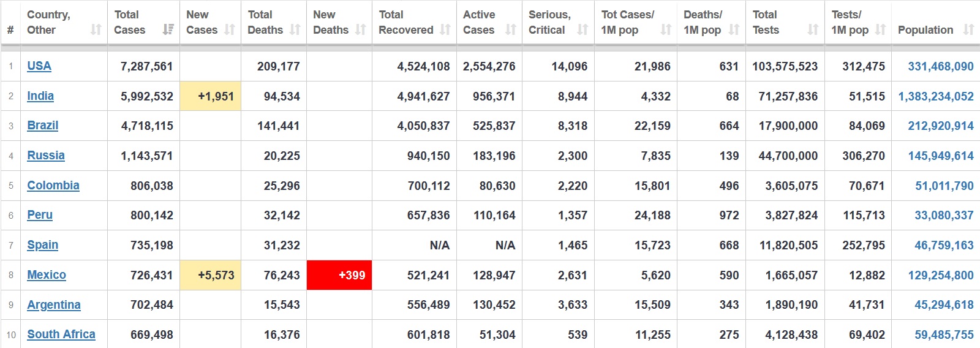Sort by Population column arrows
Image resolution: width=980 pixels, height=348 pixels.
[x=968, y=29]
